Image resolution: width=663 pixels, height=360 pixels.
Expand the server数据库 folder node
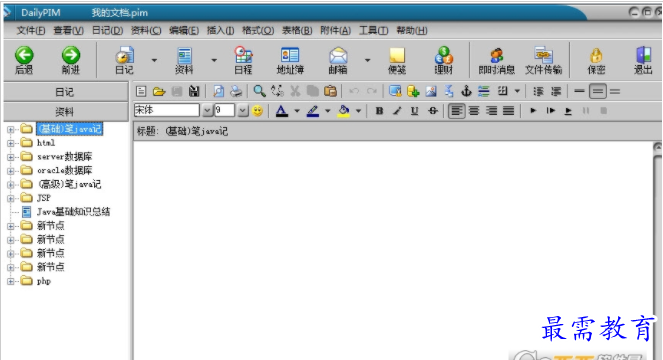pyautogui.click(x=10, y=157)
